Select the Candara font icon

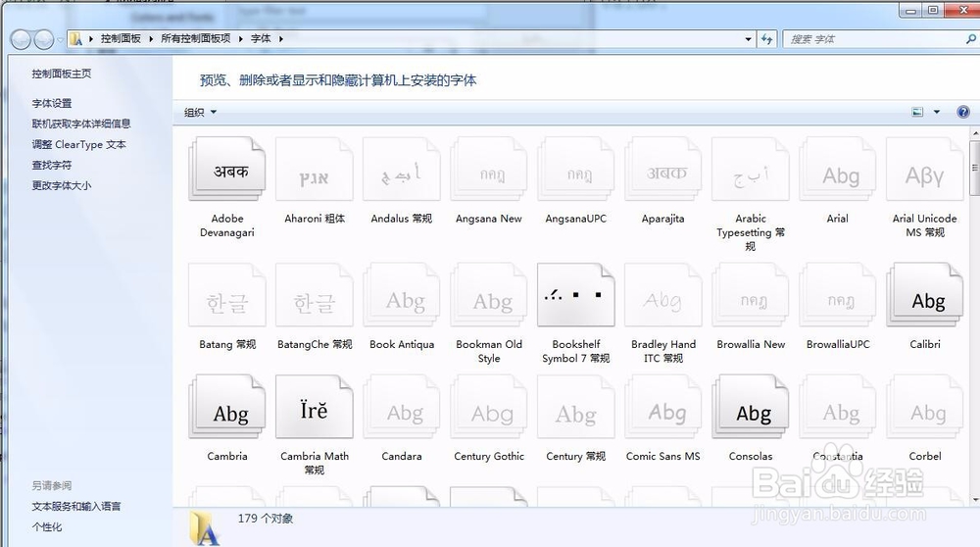pyautogui.click(x=401, y=407)
